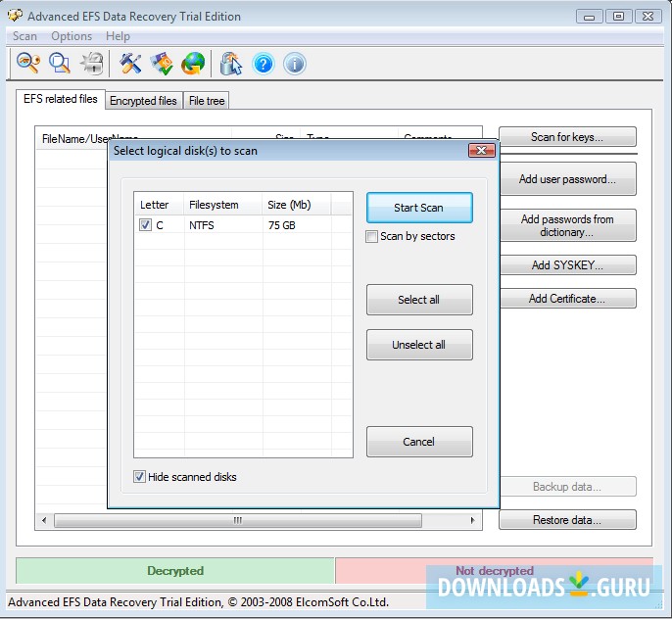Image resolution: width=672 pixels, height=619 pixels.
Task: Open the Scan menu
Action: coord(24,36)
